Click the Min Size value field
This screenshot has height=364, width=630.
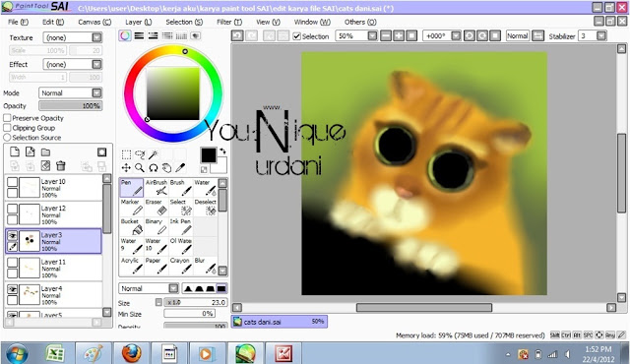click(x=189, y=314)
